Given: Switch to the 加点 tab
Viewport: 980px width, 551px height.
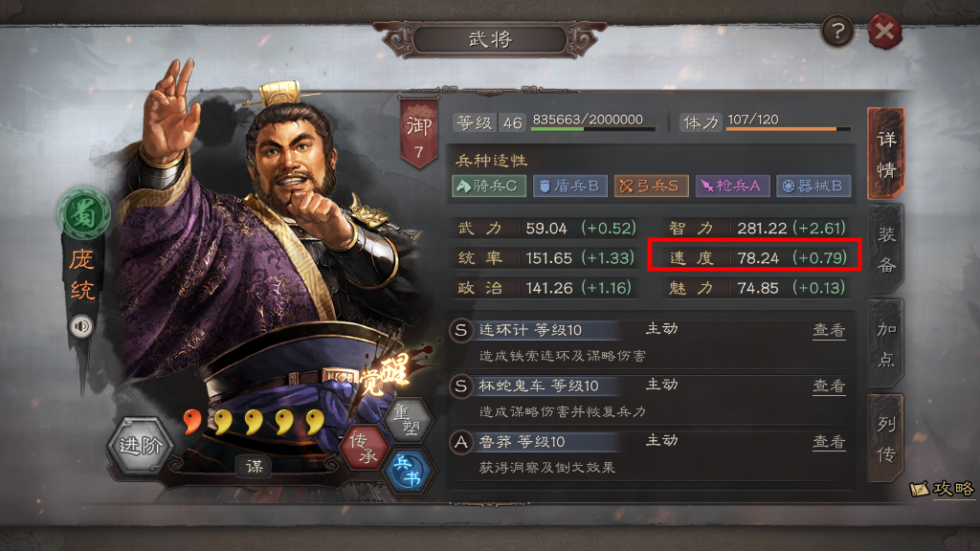Looking at the screenshot, I should click(x=885, y=343).
